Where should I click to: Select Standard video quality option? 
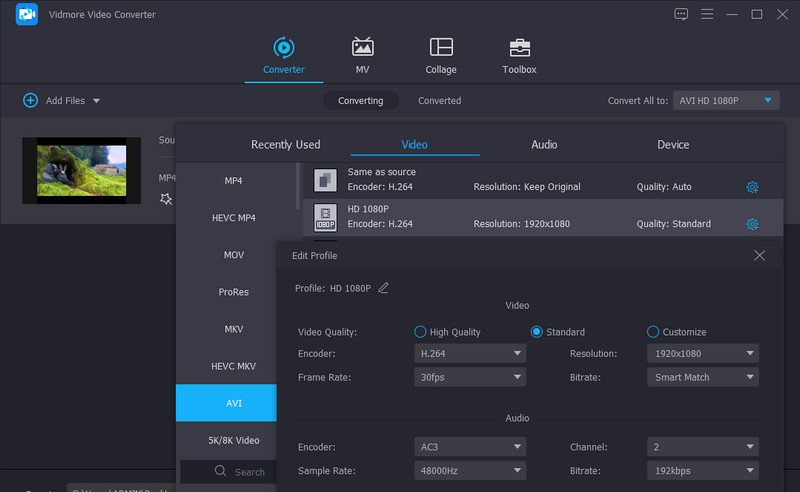537,332
